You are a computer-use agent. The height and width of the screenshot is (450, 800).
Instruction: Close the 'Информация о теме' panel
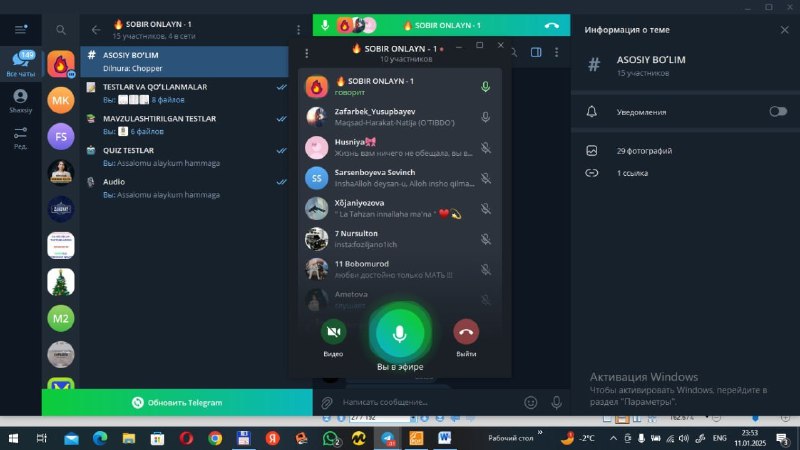coord(784,30)
